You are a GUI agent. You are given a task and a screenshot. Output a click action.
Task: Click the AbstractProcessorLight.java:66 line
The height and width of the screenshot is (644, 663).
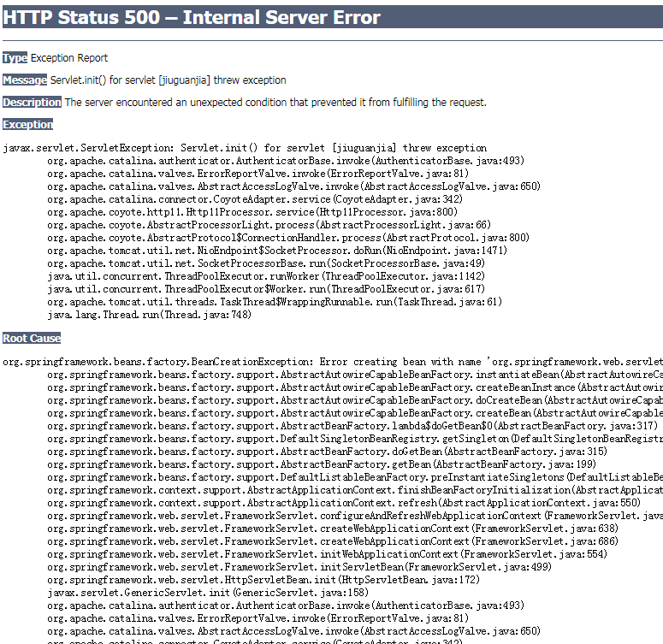click(269, 225)
